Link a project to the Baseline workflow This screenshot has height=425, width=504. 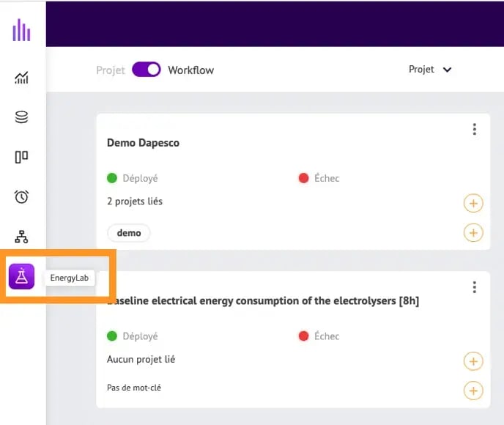click(x=473, y=361)
